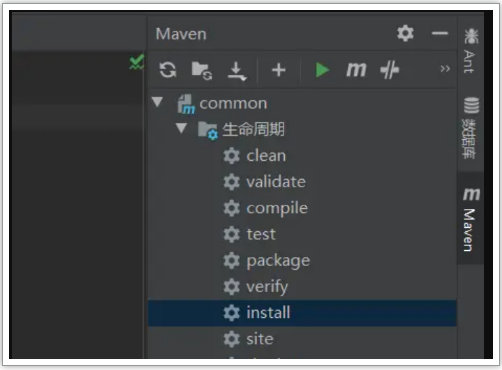Click the gear icon beside validate

click(232, 182)
